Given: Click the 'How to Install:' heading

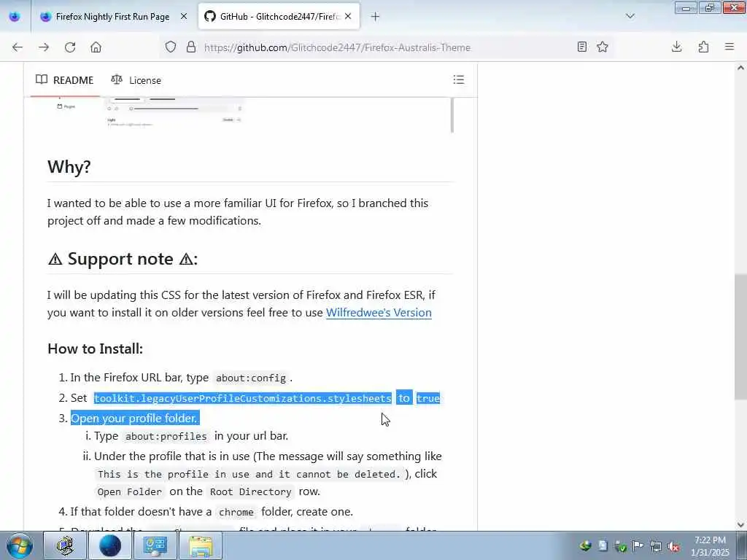Looking at the screenshot, I should [96, 349].
